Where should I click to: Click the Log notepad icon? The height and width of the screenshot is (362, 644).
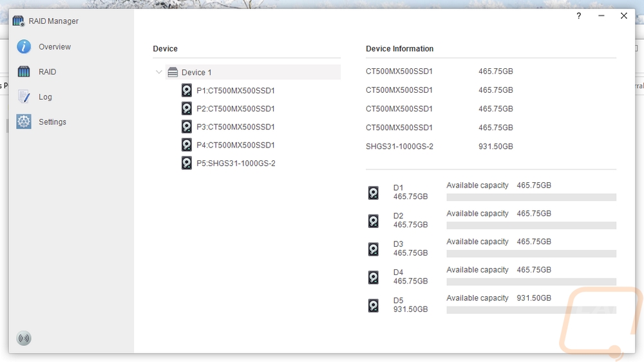point(24,97)
